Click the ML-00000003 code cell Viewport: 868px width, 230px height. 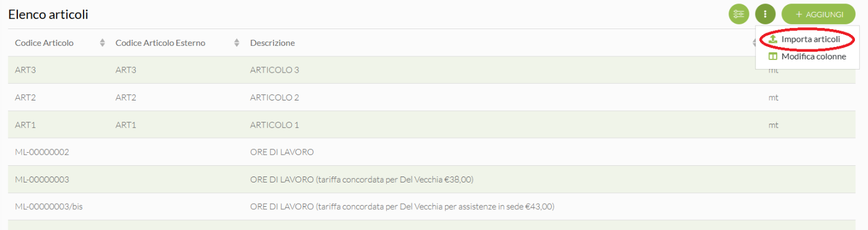(42, 179)
